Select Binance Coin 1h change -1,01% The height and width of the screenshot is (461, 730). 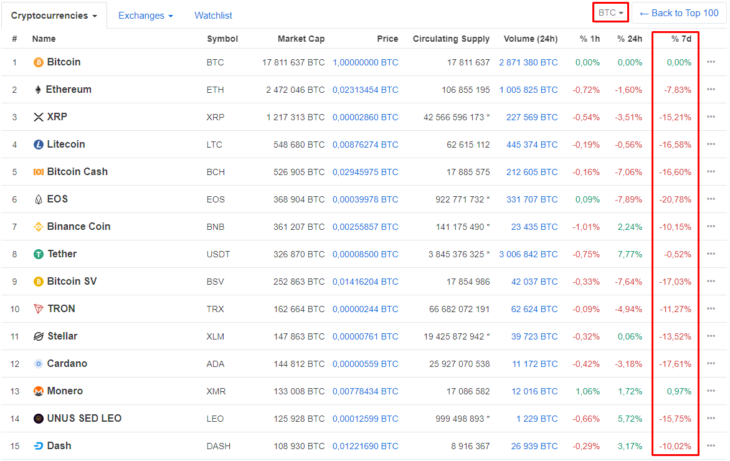pyautogui.click(x=586, y=227)
